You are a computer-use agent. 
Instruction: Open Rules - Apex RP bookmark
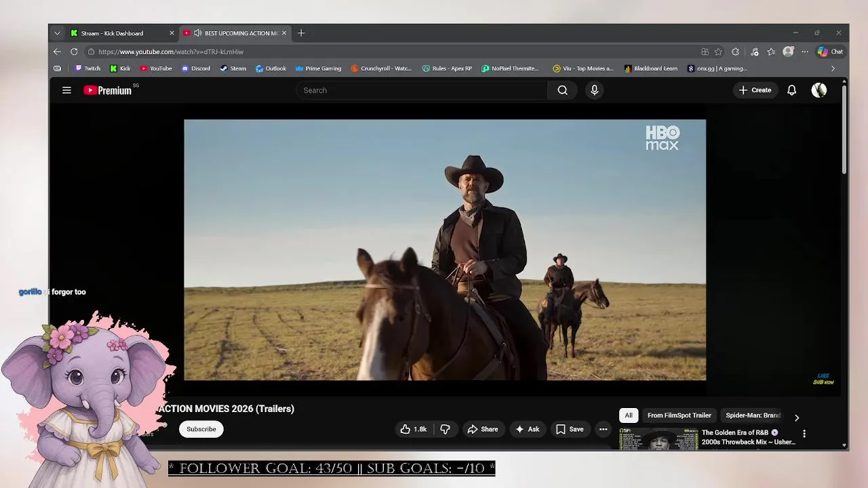(x=447, y=68)
